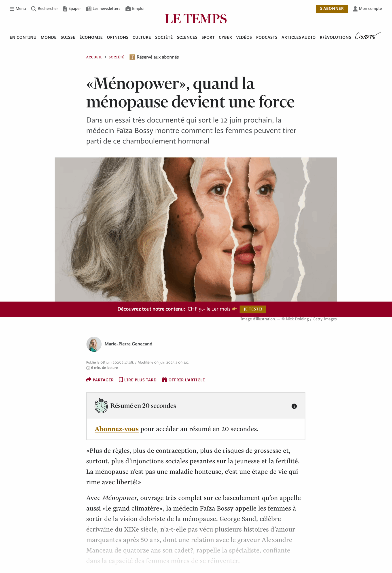This screenshot has height=573, width=392.
Task: Click the Rechercher magnifying glass icon
Action: (34, 9)
